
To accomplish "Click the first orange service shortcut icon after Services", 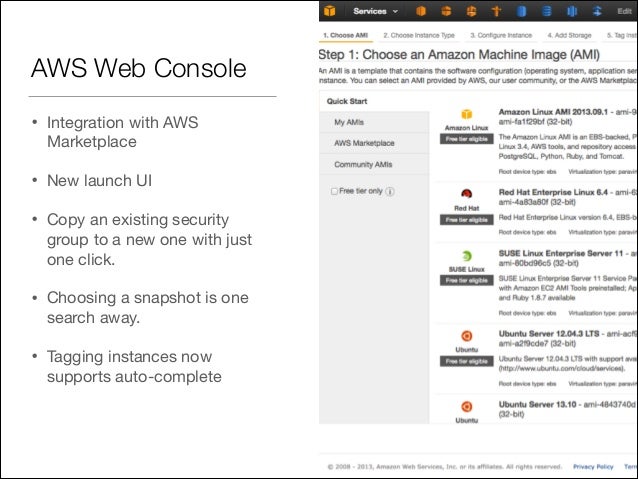I will 421,11.
